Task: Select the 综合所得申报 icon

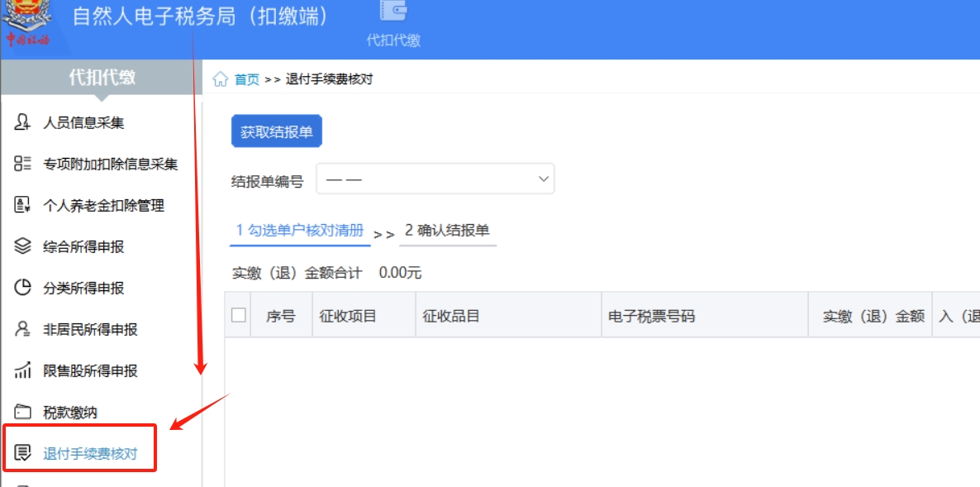Action: coord(23,246)
